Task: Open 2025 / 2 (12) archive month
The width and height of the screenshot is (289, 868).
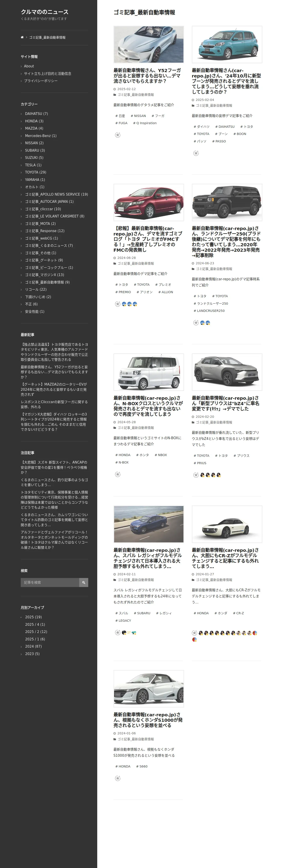Action: pos(36,632)
